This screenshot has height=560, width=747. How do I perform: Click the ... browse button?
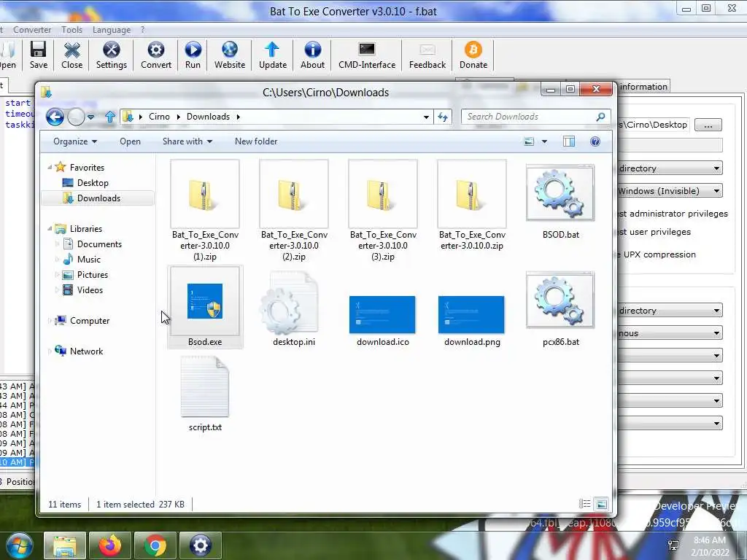tap(708, 125)
